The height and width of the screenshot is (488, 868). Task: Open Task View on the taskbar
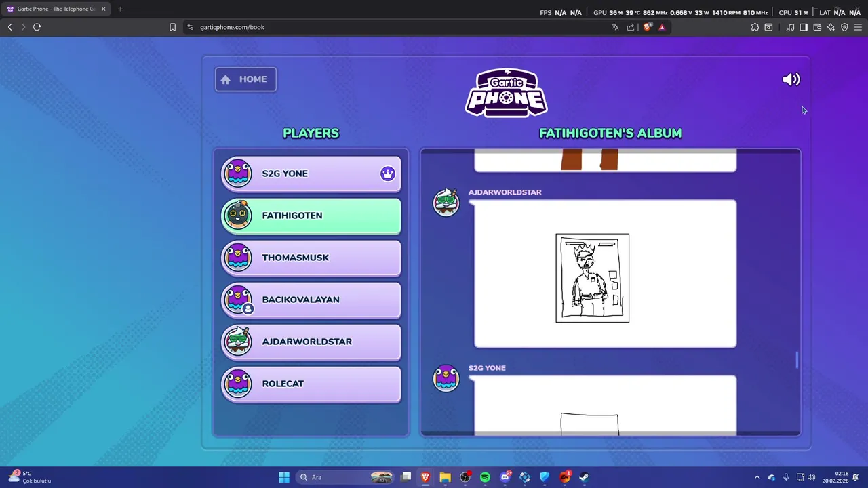click(406, 477)
